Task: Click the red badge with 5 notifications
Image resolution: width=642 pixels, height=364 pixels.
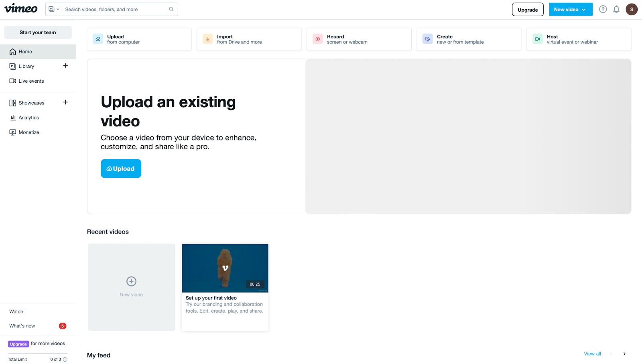Action: coord(63,326)
